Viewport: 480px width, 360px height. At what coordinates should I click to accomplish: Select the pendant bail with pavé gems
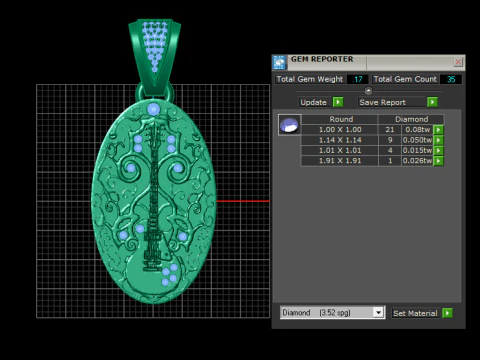[155, 57]
